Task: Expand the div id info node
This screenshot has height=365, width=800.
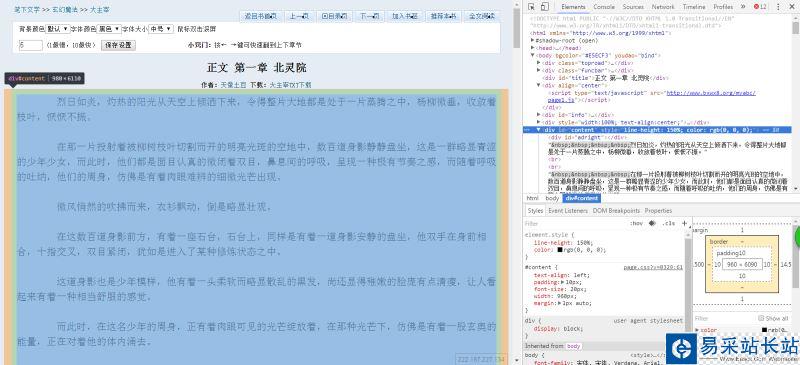Action: click(x=539, y=115)
